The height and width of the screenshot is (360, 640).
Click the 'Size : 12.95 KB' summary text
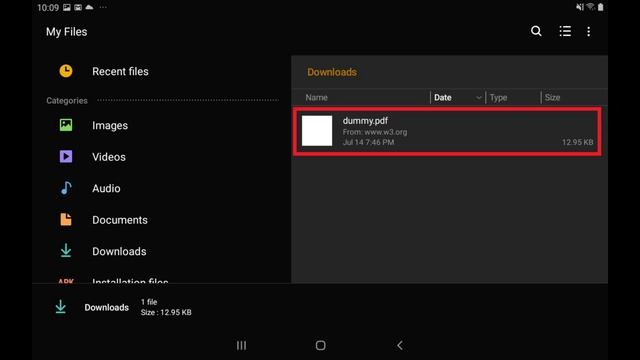pos(166,312)
